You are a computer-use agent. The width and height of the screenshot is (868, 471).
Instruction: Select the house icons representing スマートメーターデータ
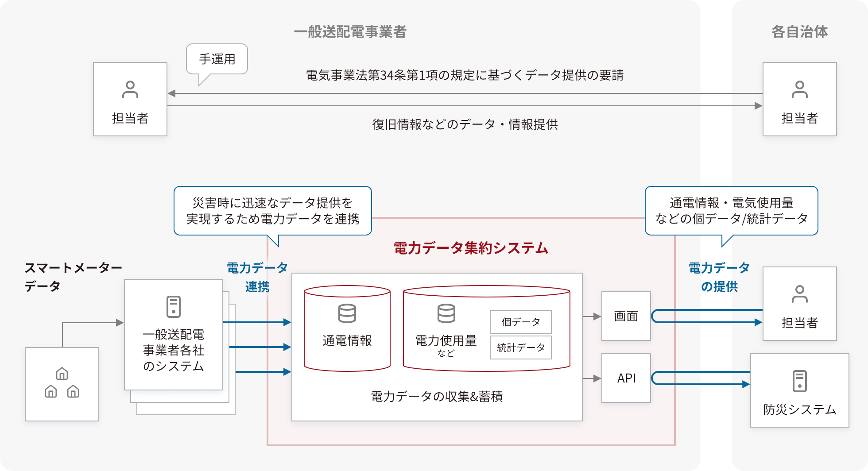(62, 383)
